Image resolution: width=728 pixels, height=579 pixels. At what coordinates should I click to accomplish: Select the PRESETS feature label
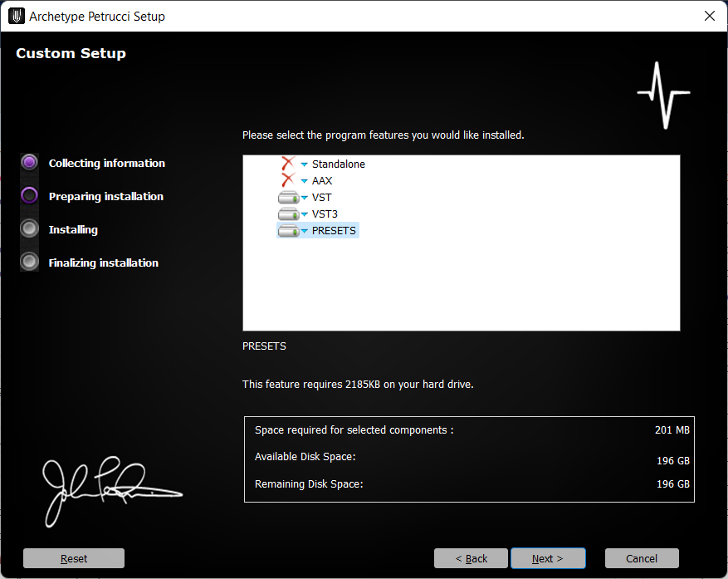pos(334,230)
